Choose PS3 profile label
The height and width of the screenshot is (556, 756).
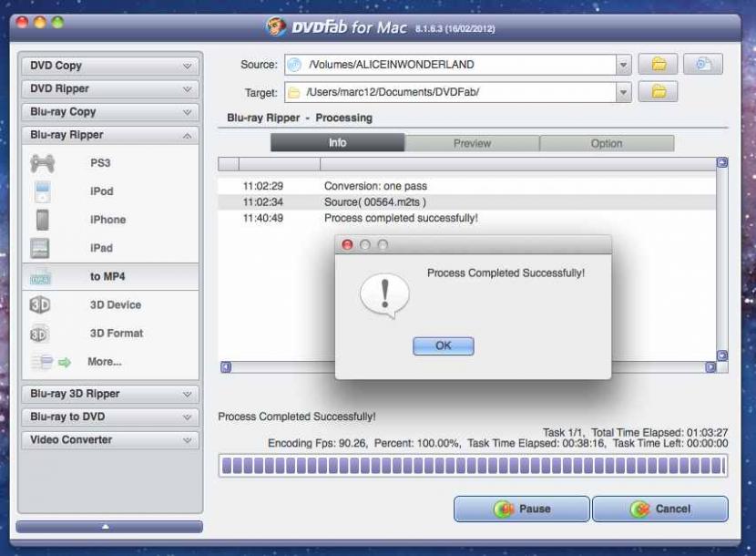pos(100,163)
